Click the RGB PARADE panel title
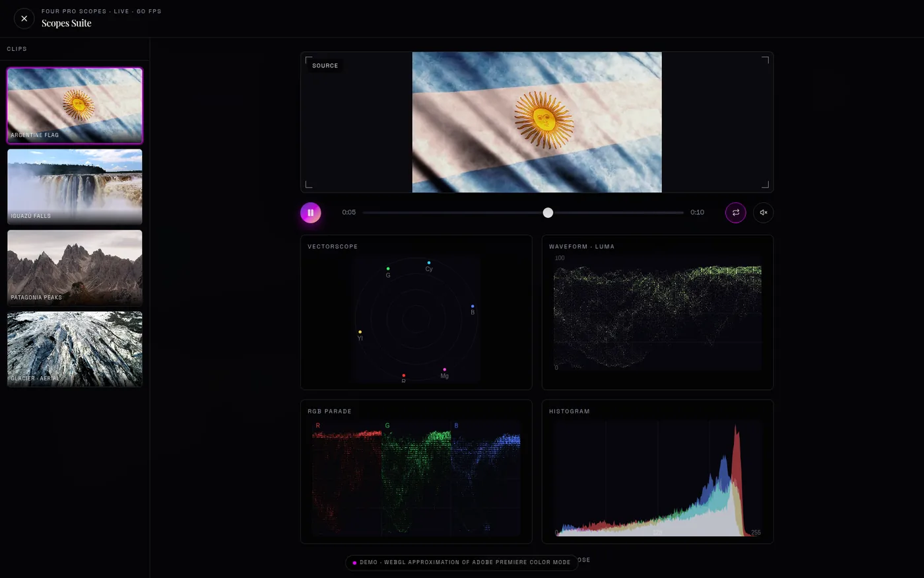 tap(329, 411)
